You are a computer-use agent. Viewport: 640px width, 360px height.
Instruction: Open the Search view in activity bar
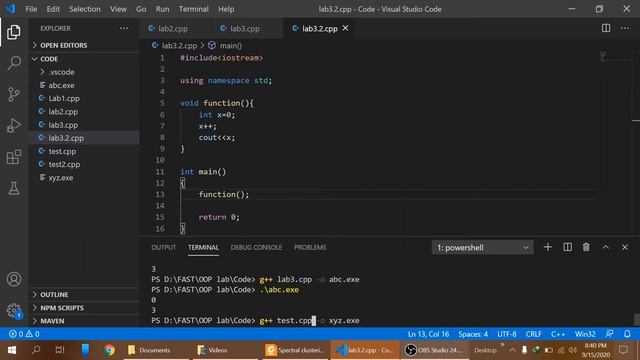tap(14, 63)
